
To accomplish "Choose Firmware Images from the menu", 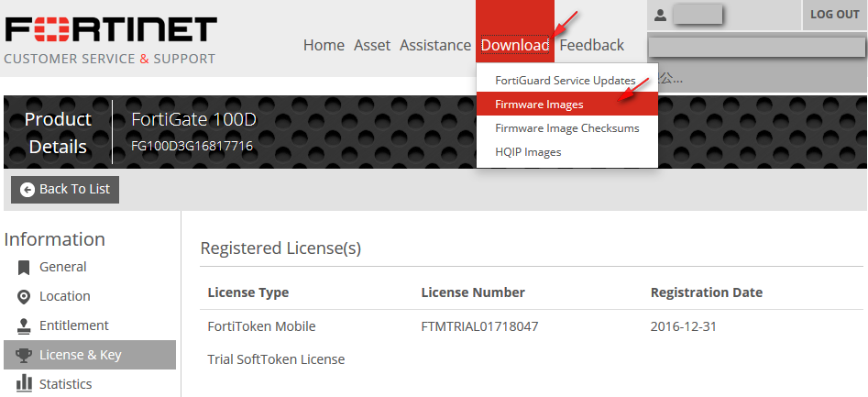I will pyautogui.click(x=539, y=105).
